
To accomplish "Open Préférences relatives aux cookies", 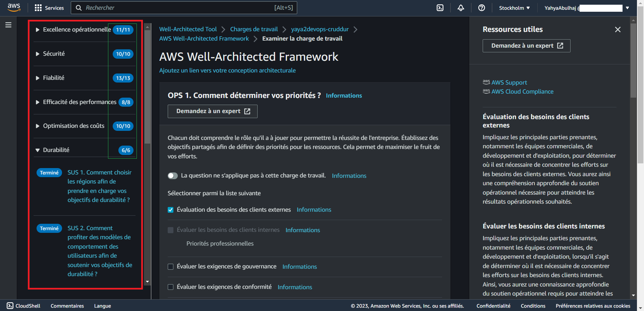I will pos(593,306).
